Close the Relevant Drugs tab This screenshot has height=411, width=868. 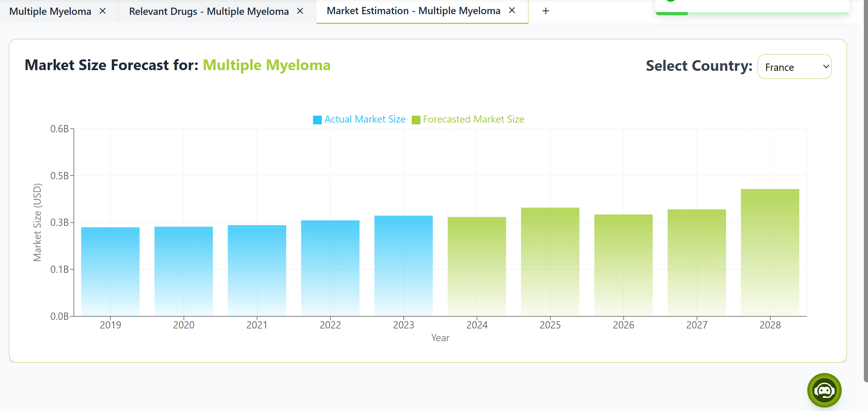tap(300, 11)
